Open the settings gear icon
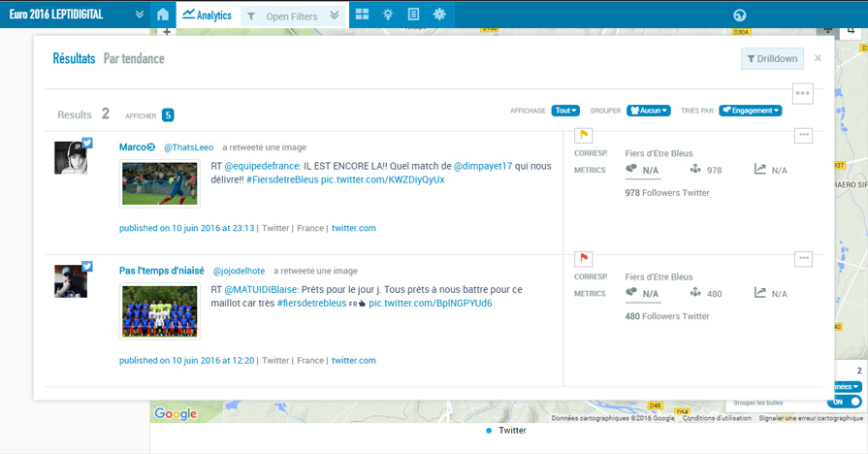Image resolution: width=868 pixels, height=454 pixels. coord(439,15)
